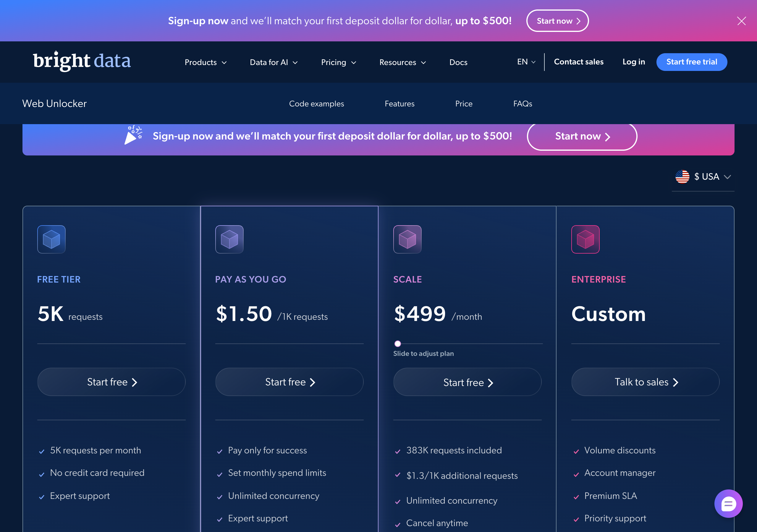This screenshot has width=757, height=532.
Task: Click the $1.50 price text
Action: pos(244,314)
